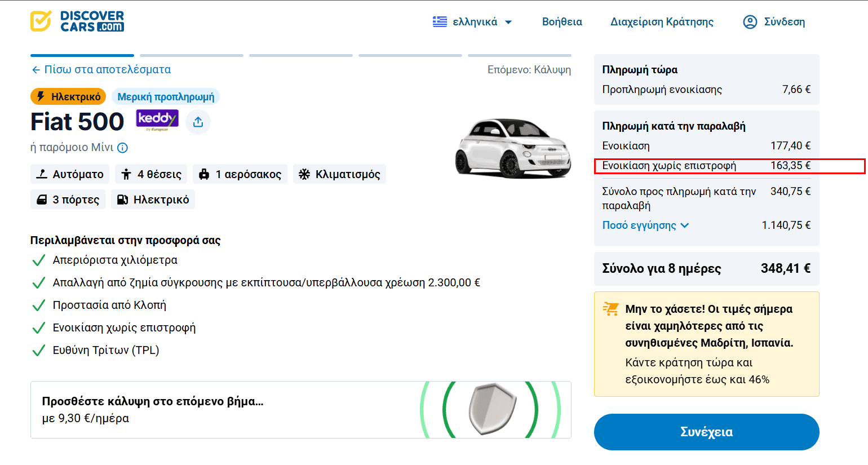868x465 pixels.
Task: Click the coverage shield graphic
Action: point(493,409)
